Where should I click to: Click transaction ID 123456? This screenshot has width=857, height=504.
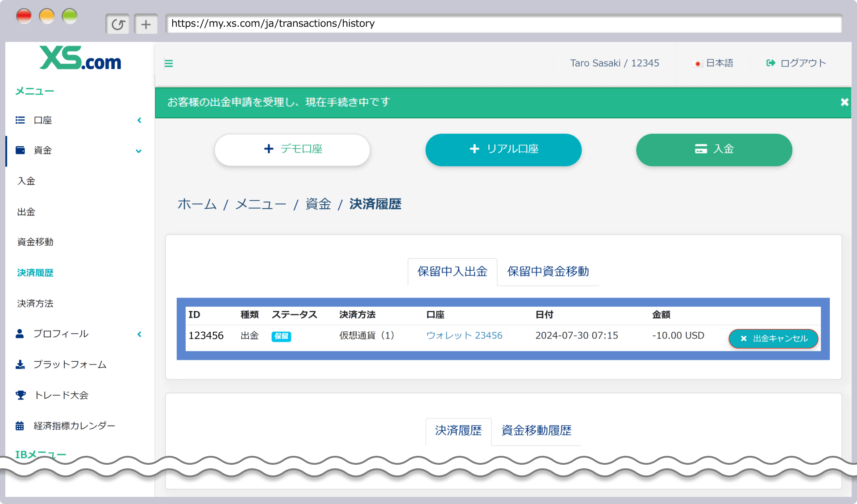click(206, 335)
